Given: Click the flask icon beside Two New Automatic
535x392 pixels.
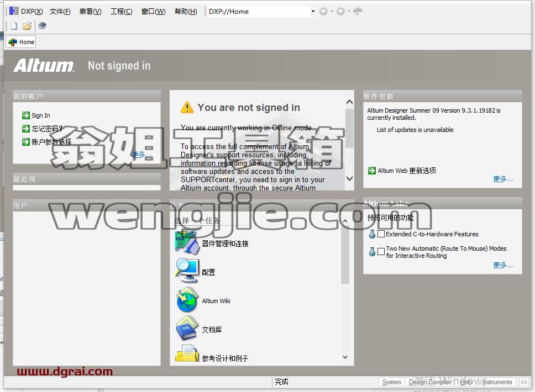Looking at the screenshot, I should [373, 252].
